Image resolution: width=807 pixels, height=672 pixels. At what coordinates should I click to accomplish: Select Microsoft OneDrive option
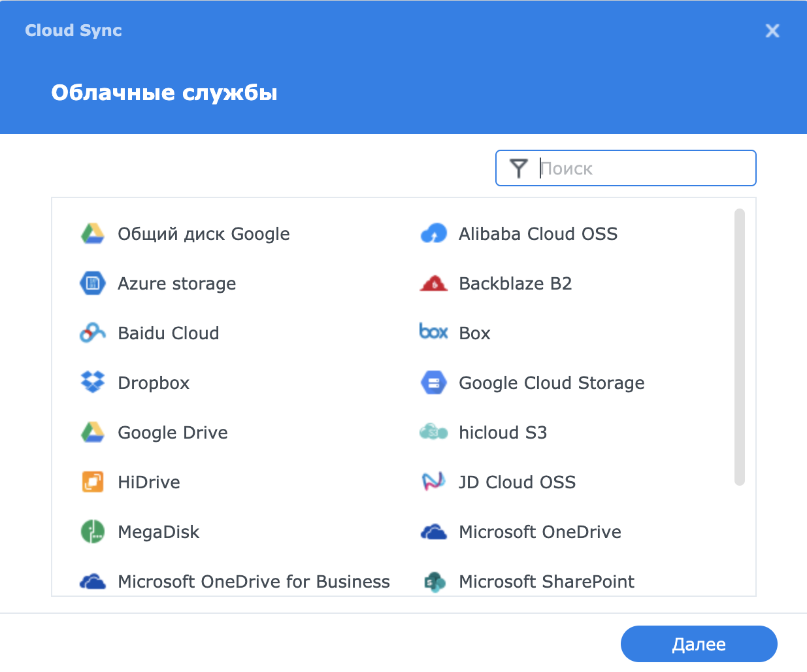(539, 532)
